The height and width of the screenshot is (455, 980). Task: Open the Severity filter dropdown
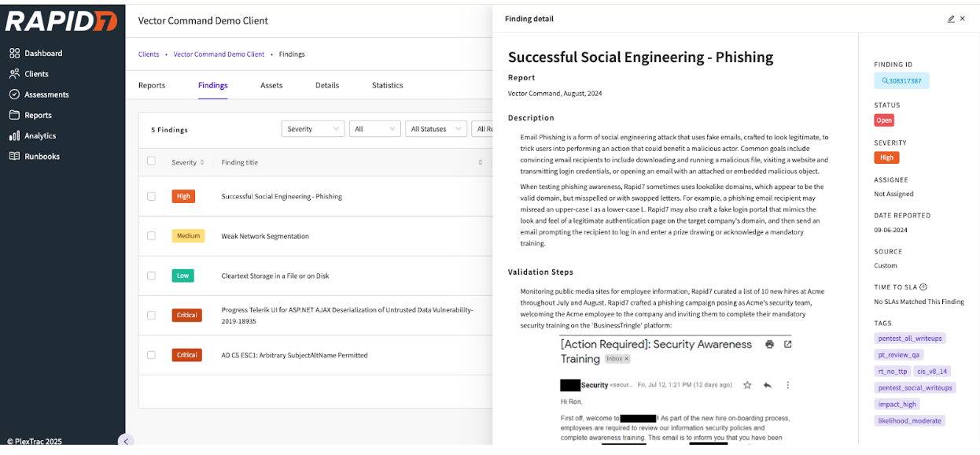point(313,129)
